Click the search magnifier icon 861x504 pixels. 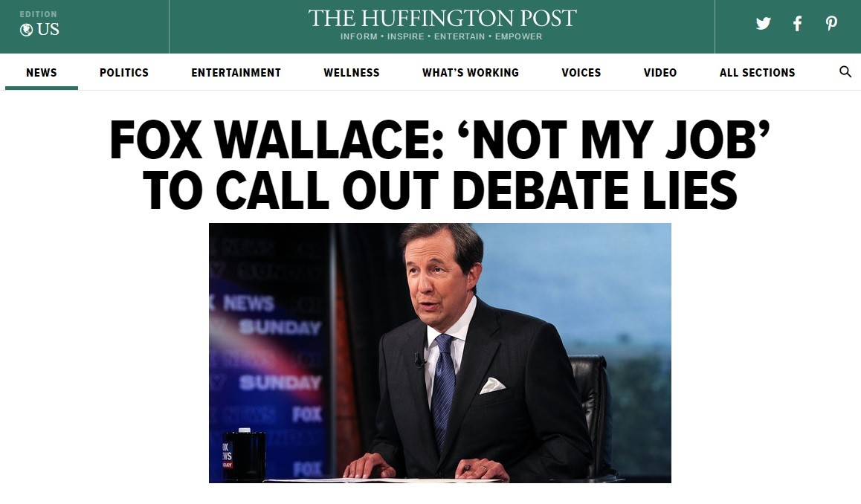[x=845, y=71]
